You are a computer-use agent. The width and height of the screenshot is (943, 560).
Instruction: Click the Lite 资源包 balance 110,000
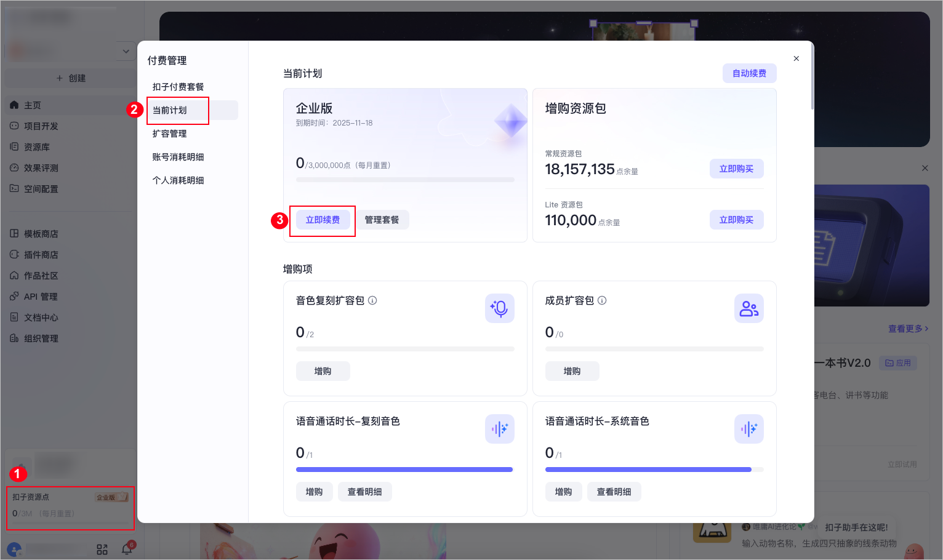pos(571,220)
